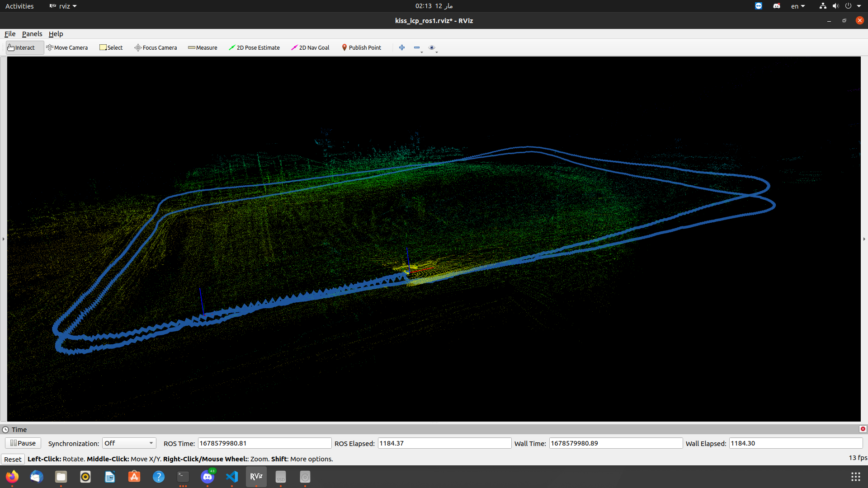Click the plus add-tool icon
The width and height of the screenshot is (868, 488).
[x=402, y=47]
